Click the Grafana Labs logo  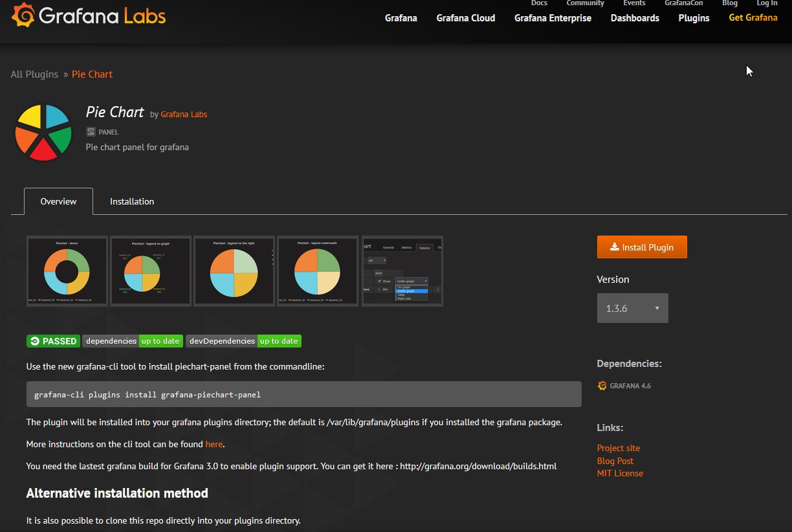point(89,16)
